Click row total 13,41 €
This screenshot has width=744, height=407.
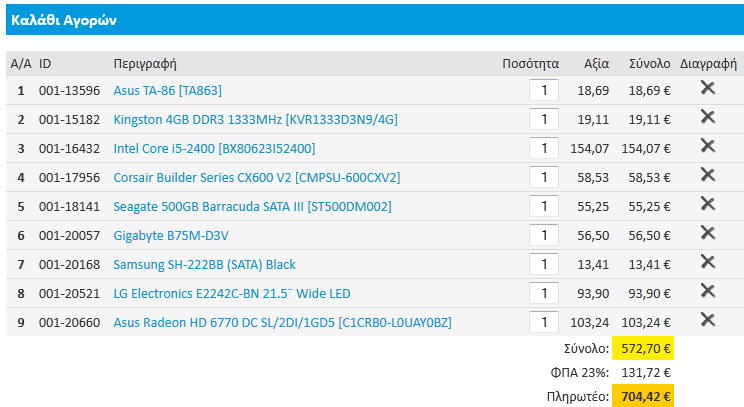(650, 264)
